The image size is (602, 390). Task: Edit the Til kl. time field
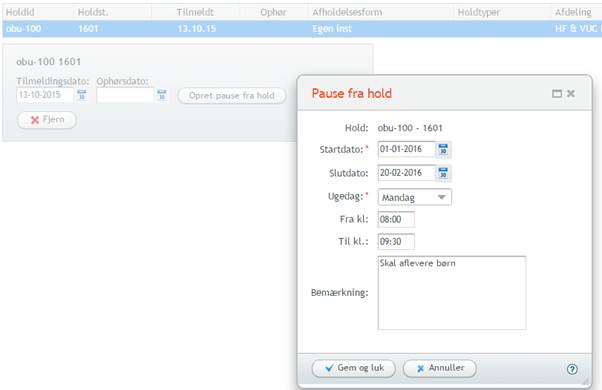point(396,241)
